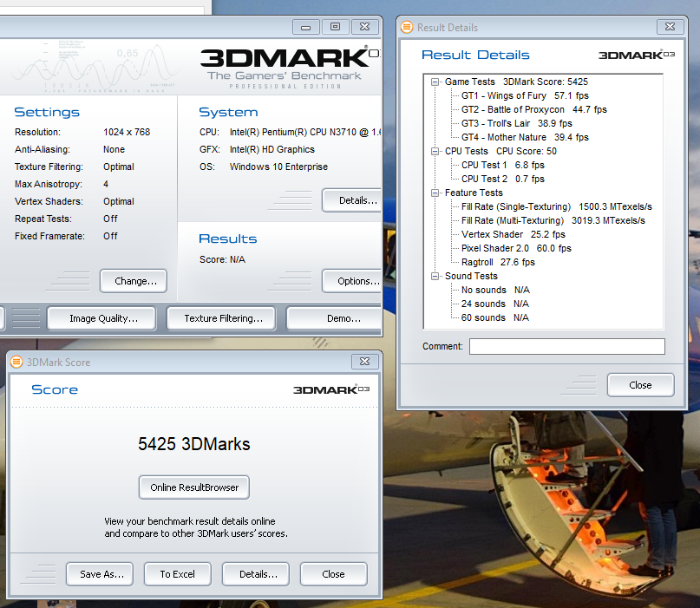
Task: Export the score with To Excel
Action: coord(178,574)
